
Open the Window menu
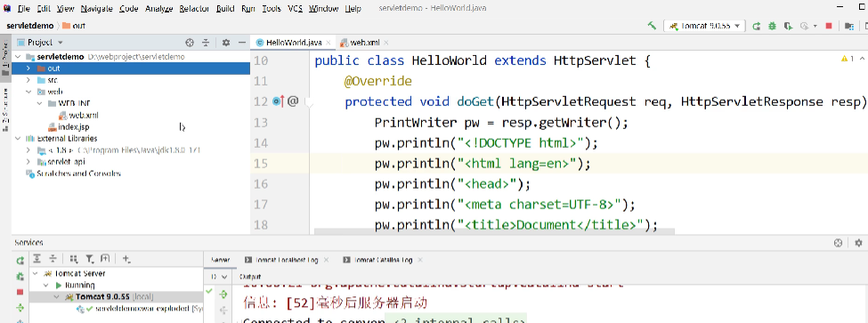(x=324, y=8)
